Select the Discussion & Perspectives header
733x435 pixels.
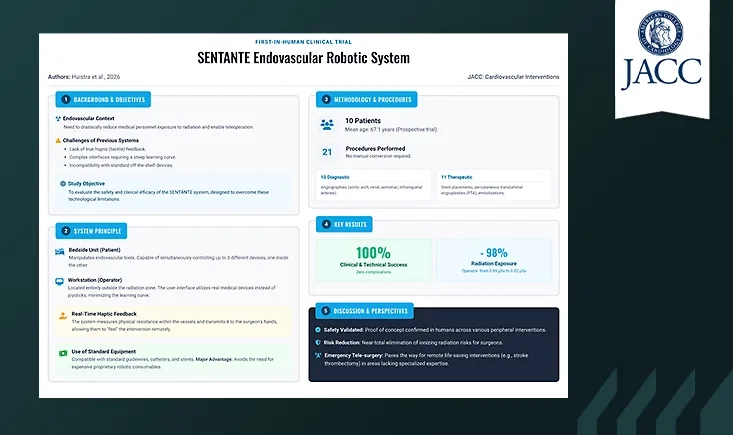pos(365,311)
